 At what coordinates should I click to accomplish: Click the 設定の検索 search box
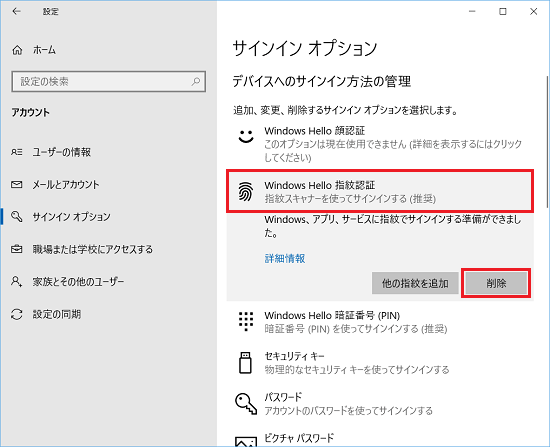click(108, 81)
